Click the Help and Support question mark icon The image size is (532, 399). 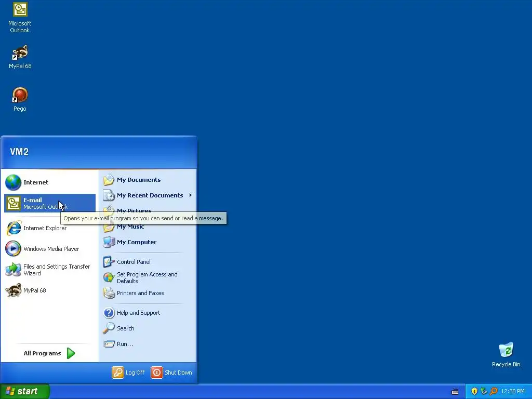[x=109, y=313]
